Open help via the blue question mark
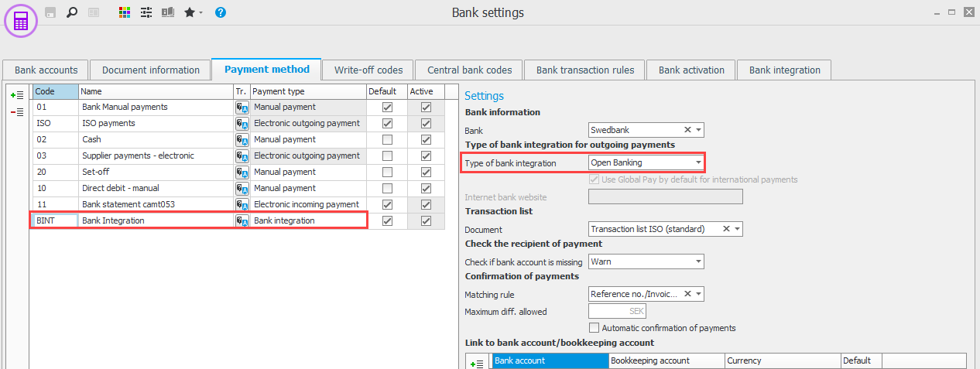 [221, 12]
